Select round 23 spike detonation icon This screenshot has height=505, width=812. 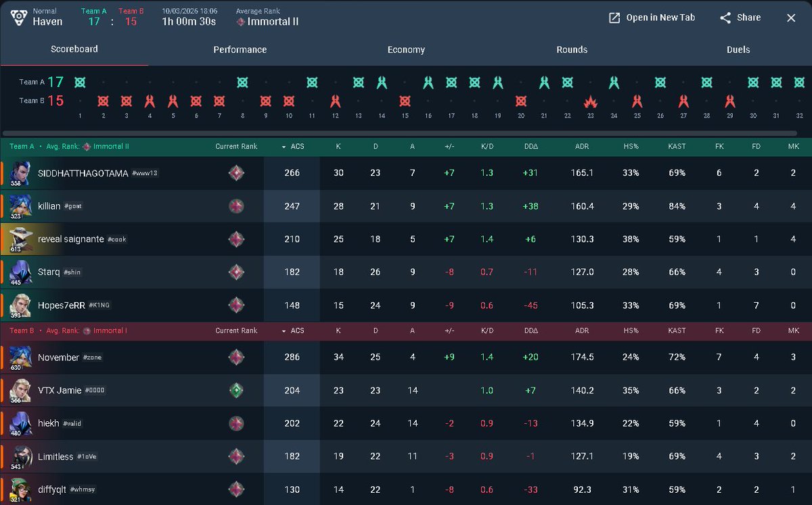click(x=591, y=101)
